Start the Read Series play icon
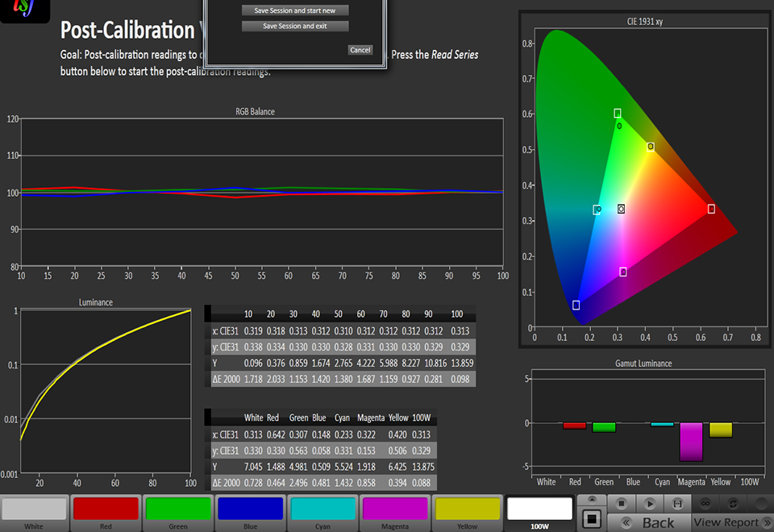The width and height of the screenshot is (774, 532). 649,504
